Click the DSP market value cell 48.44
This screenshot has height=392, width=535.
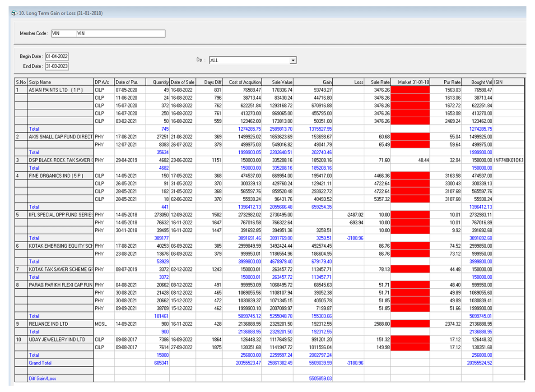click(423, 160)
